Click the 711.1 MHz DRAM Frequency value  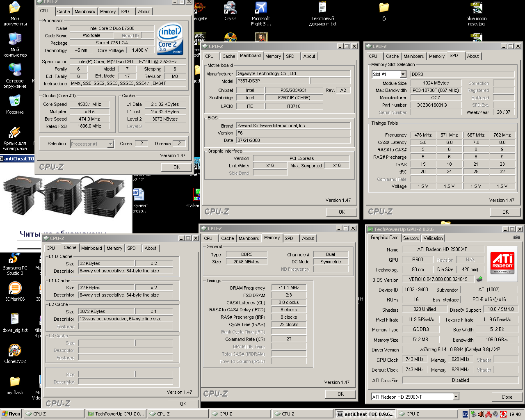click(289, 288)
